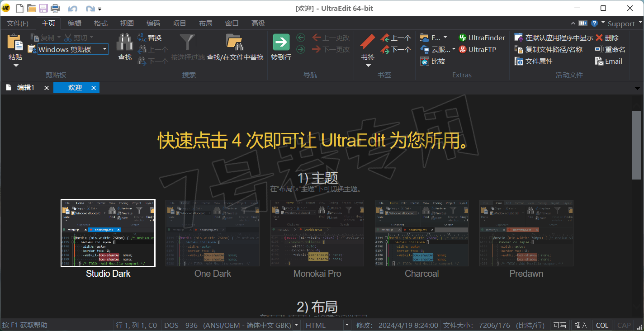Image resolution: width=644 pixels, height=331 pixels.
Task: Click the 行 1, 列 1, C0 position indicator
Action: click(136, 325)
